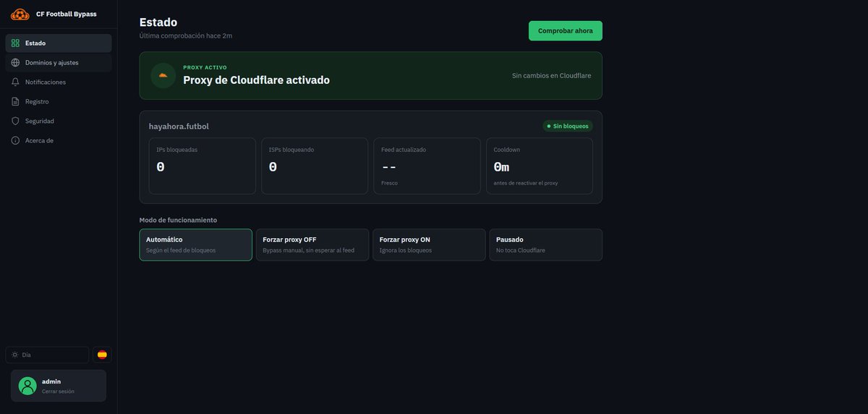The width and height of the screenshot is (868, 414).
Task: Select Pausado operating mode
Action: [545, 245]
